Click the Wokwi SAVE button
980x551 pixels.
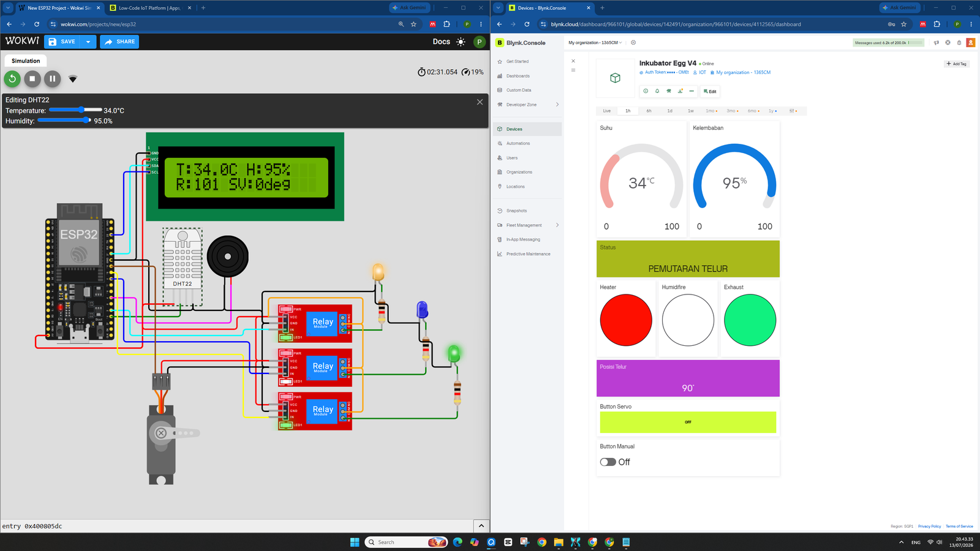coord(62,42)
